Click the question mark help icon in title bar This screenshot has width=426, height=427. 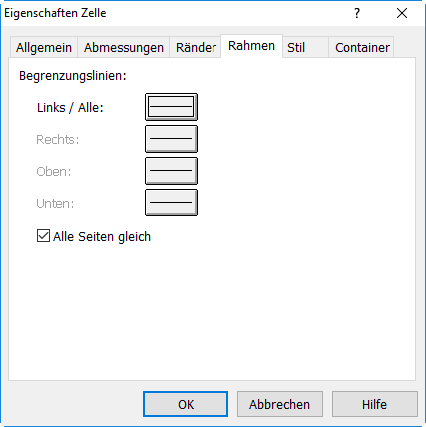point(357,13)
